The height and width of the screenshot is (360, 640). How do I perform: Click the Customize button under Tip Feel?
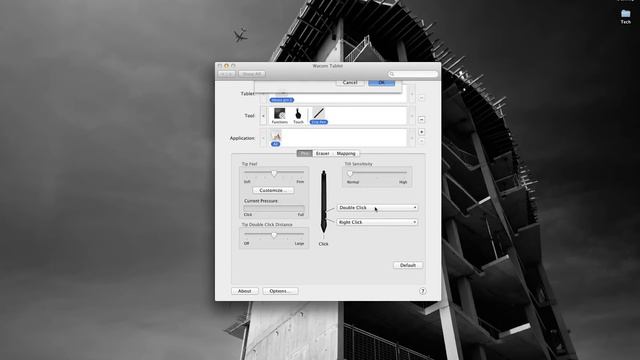[x=273, y=190]
